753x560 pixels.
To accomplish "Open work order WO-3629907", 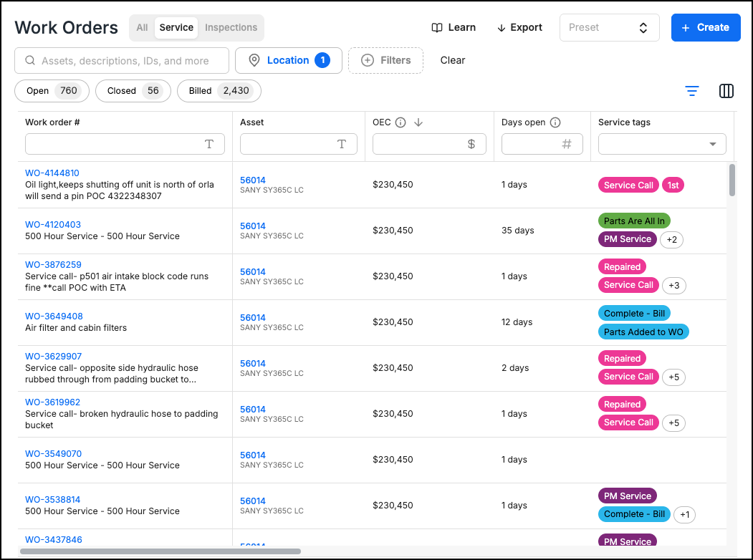I will coord(53,357).
